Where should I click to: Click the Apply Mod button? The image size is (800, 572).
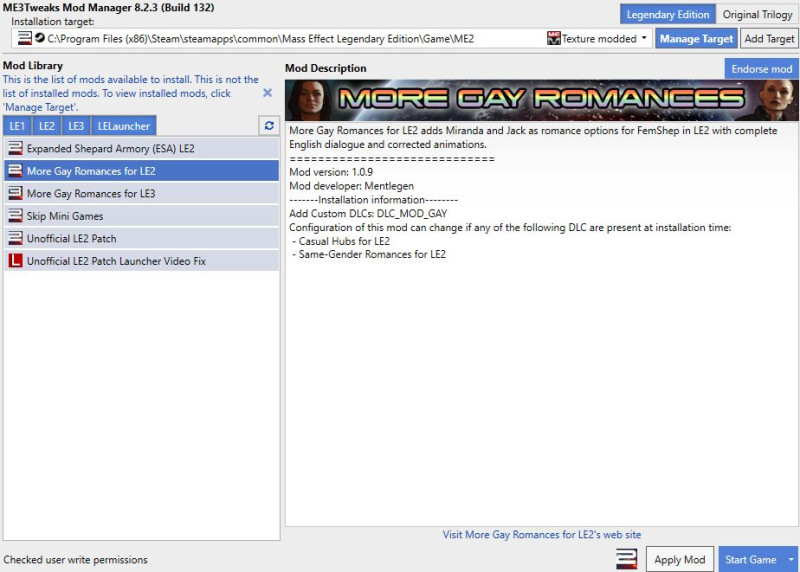click(680, 560)
